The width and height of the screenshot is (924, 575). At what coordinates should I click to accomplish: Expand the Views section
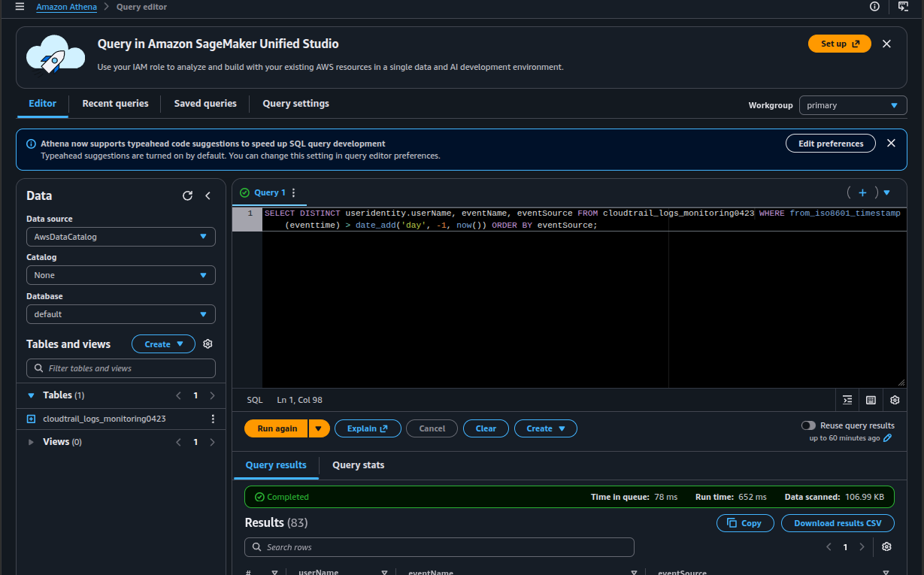click(x=31, y=442)
